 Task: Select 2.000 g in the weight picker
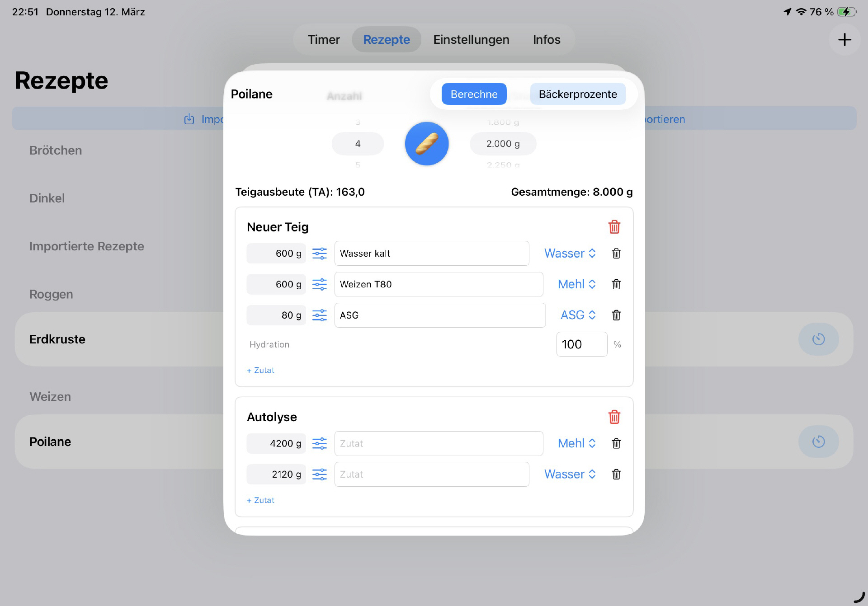click(503, 144)
